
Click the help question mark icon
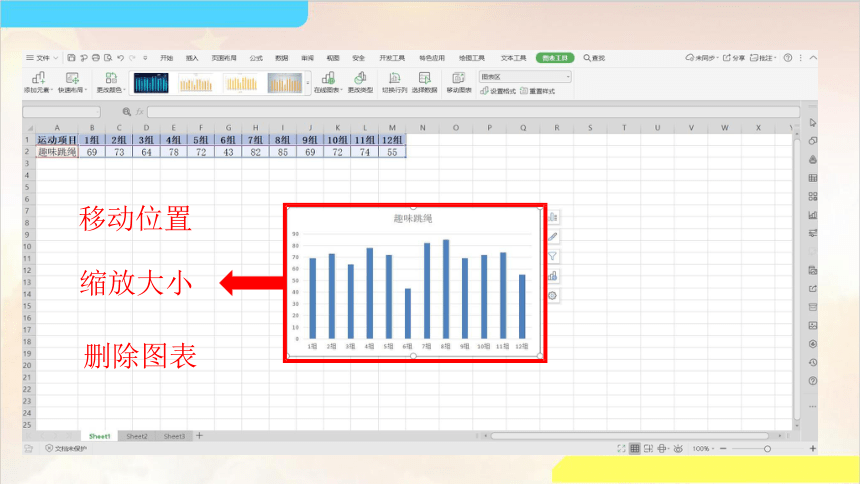788,58
